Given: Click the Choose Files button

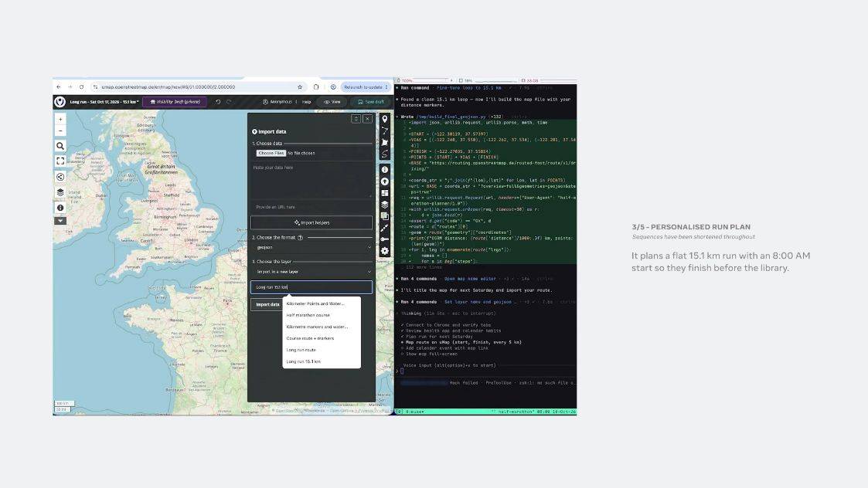Looking at the screenshot, I should click(x=271, y=153).
